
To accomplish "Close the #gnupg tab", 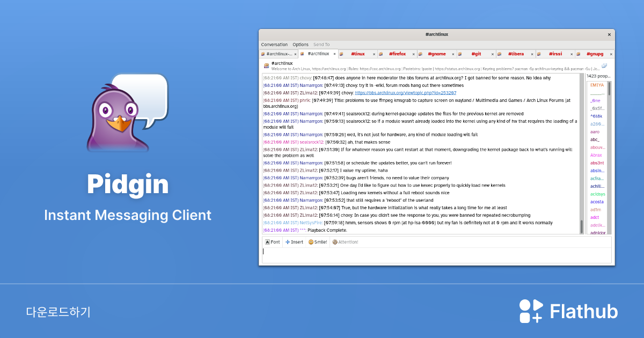I will tap(610, 54).
